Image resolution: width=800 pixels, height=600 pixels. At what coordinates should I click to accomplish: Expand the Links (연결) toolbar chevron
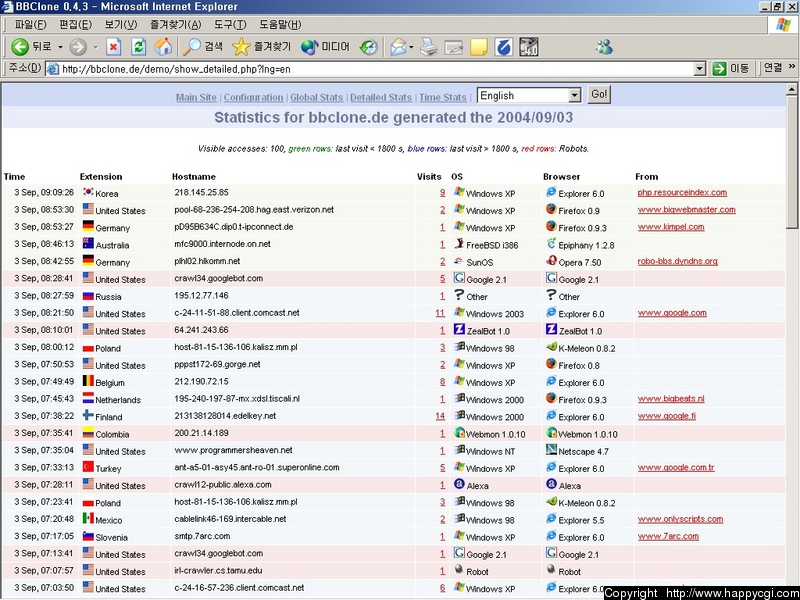pyautogui.click(x=792, y=67)
